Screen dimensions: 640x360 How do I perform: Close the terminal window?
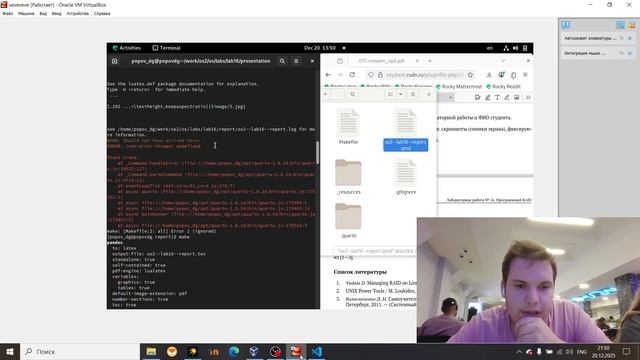(312, 61)
